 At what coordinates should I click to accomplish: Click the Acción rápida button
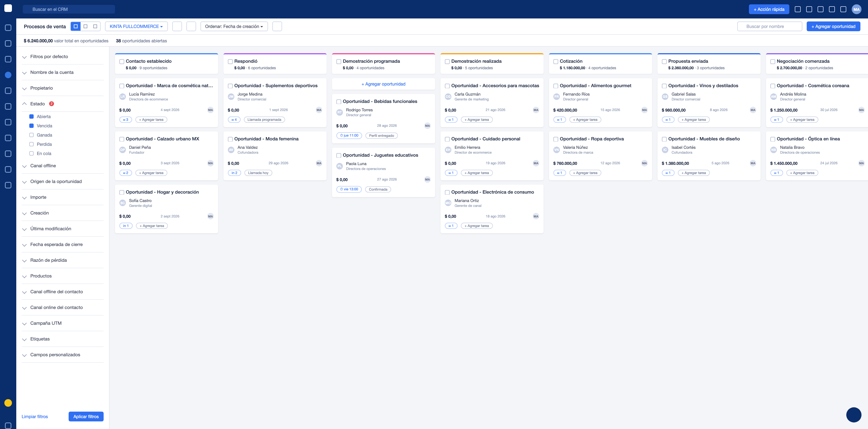coord(769,9)
